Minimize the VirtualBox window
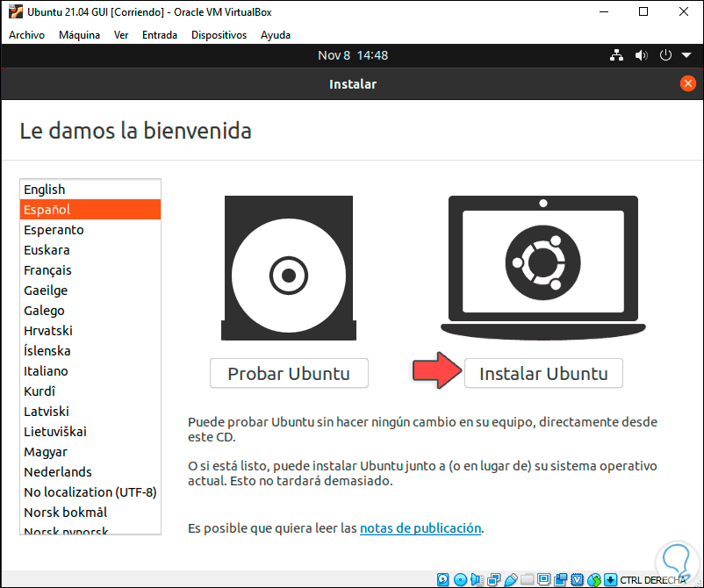 coord(604,11)
